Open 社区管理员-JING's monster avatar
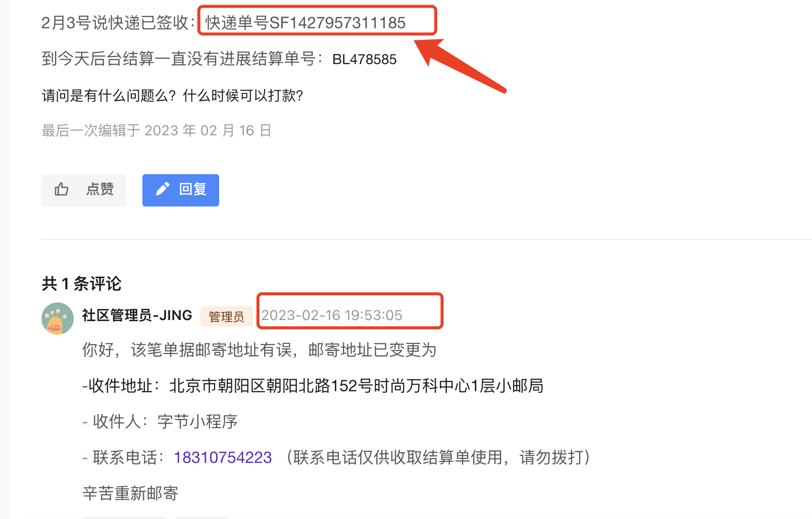812x519 pixels. (58, 319)
